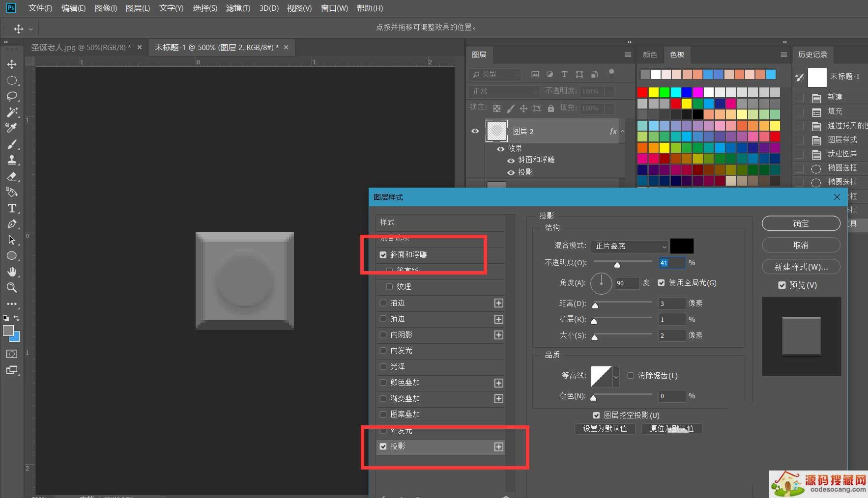Select the Eyedropper tool
The height and width of the screenshot is (498, 868).
[12, 128]
